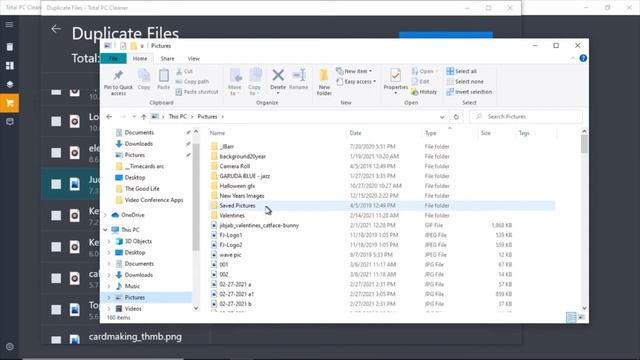Click the Edit command in Open group
Screen dimensions: 640x360
420,82
